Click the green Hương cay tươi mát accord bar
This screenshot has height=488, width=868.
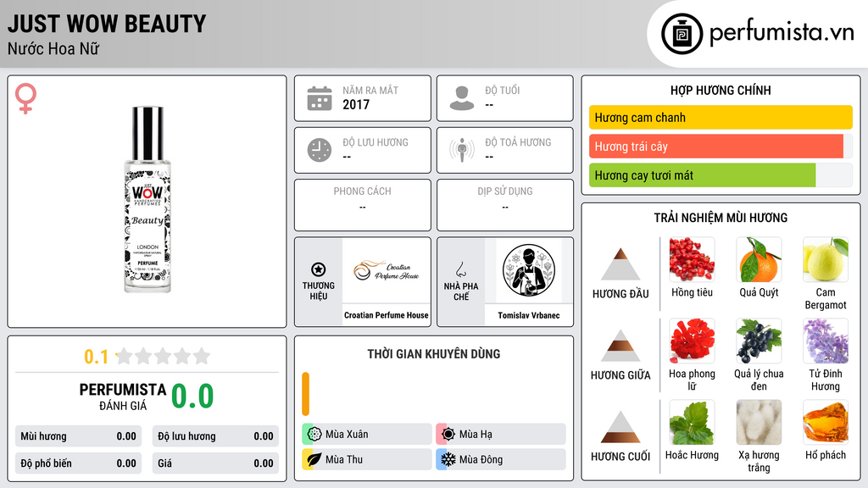point(703,175)
